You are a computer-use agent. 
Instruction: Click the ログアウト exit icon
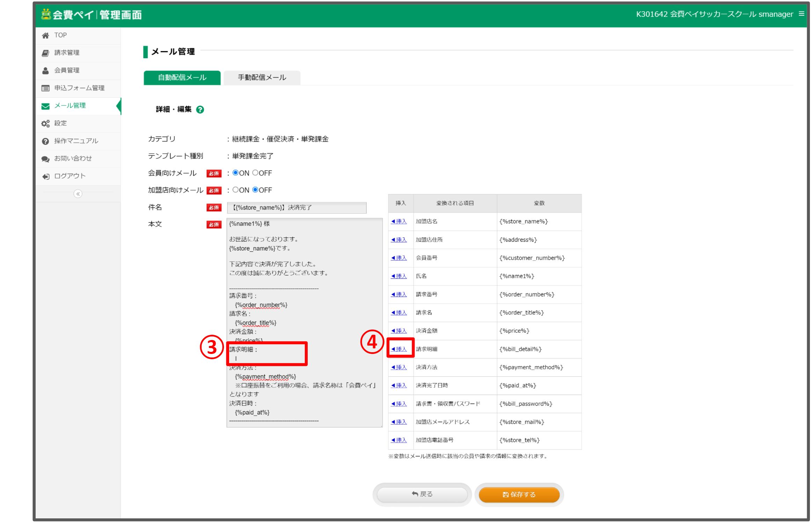[x=45, y=176]
